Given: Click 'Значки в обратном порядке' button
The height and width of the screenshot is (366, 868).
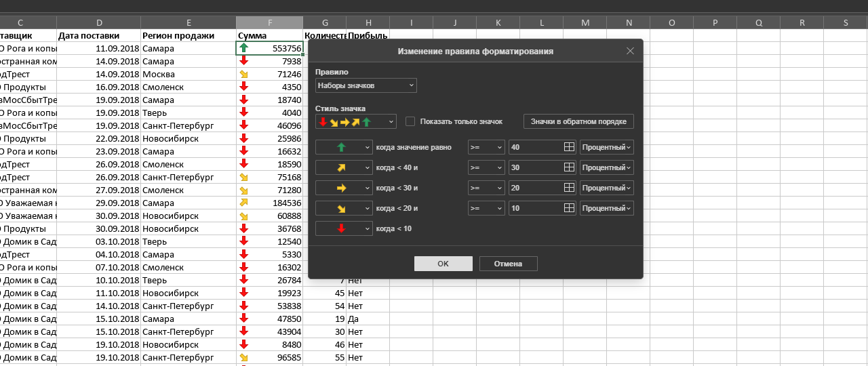Looking at the screenshot, I should tap(578, 121).
